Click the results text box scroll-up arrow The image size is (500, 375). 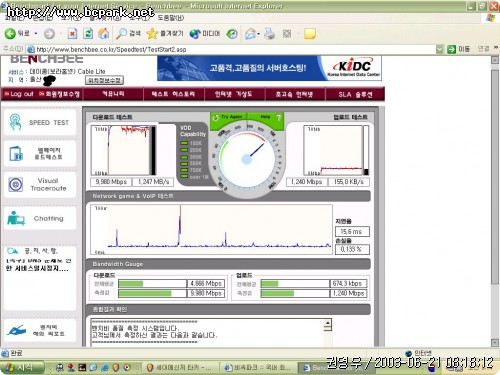(328, 323)
